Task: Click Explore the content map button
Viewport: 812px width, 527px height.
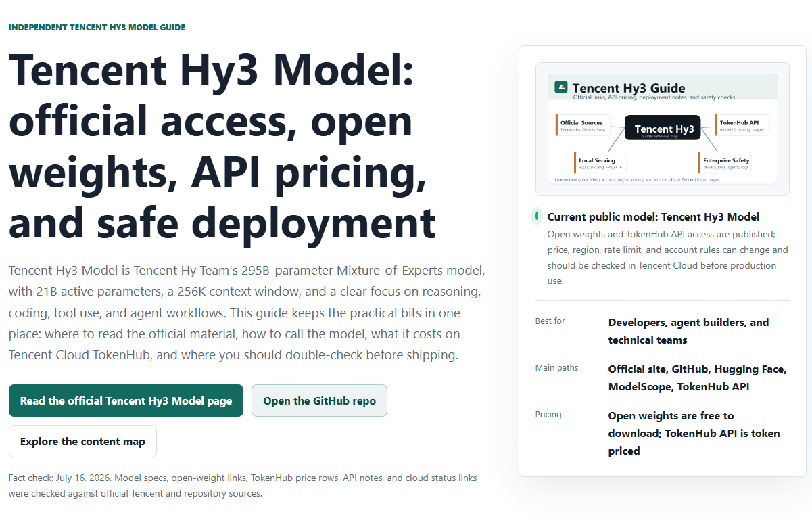Action: click(x=82, y=441)
